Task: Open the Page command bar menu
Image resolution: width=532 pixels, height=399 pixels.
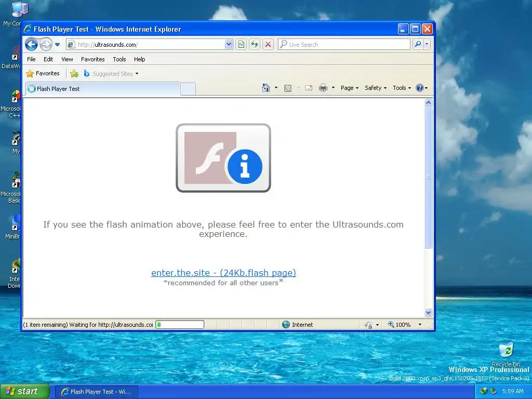Action: pyautogui.click(x=350, y=88)
